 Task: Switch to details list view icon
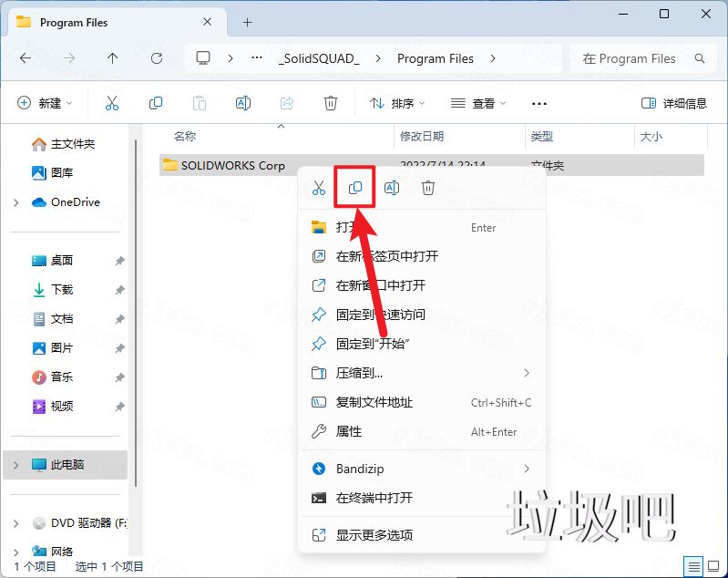coord(693,566)
